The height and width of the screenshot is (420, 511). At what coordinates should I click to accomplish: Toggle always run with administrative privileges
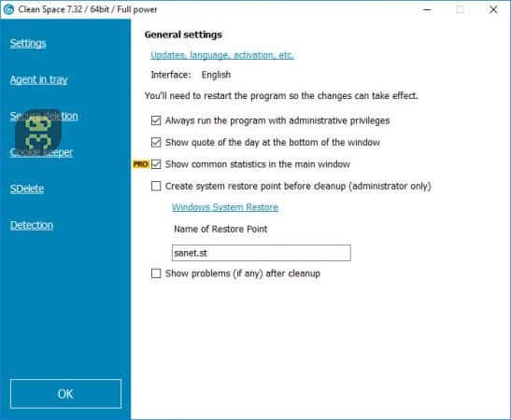click(156, 120)
